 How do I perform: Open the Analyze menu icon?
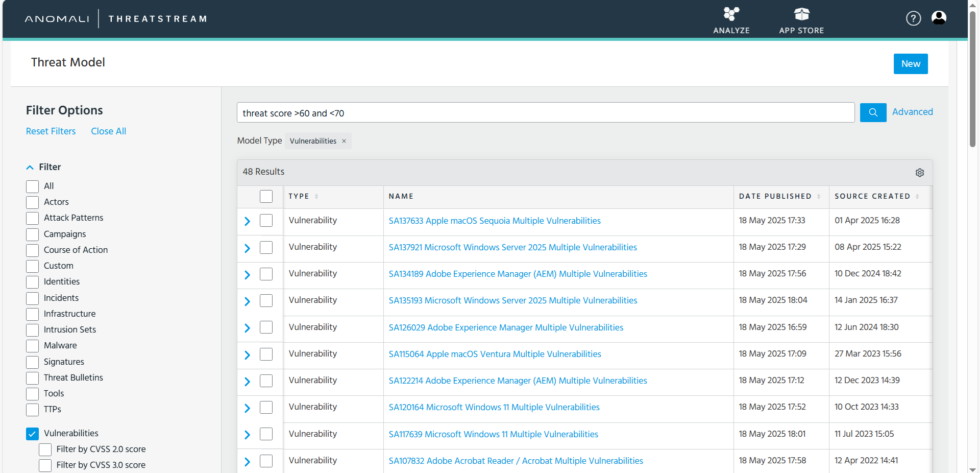pos(731,14)
